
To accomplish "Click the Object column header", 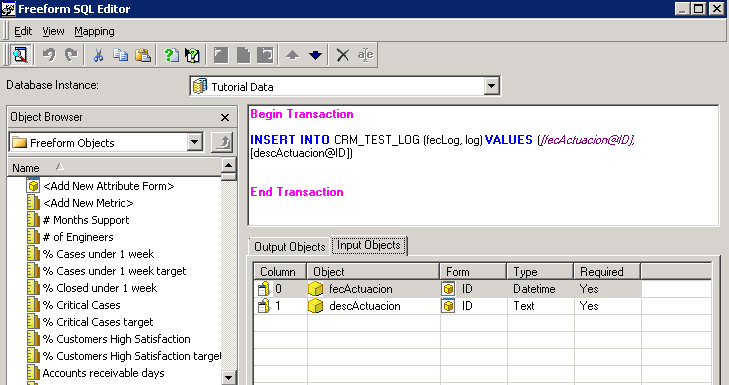I will click(x=373, y=272).
